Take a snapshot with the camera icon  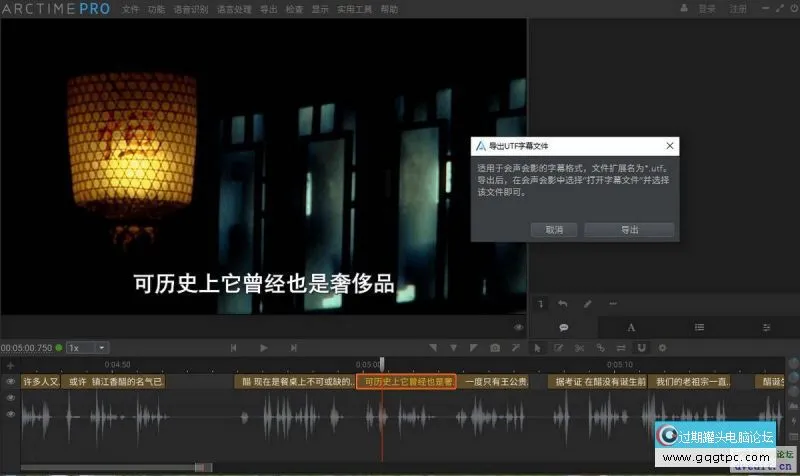495,347
